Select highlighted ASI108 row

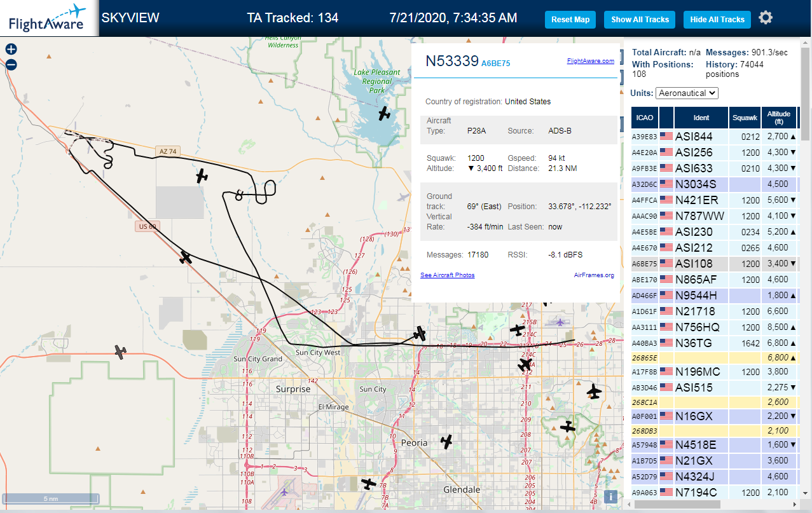click(715, 264)
